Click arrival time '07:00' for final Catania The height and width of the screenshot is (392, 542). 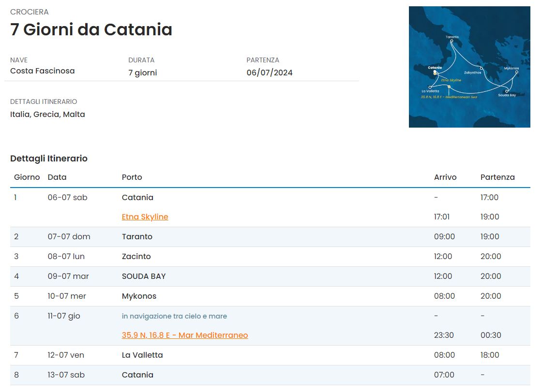coord(444,375)
